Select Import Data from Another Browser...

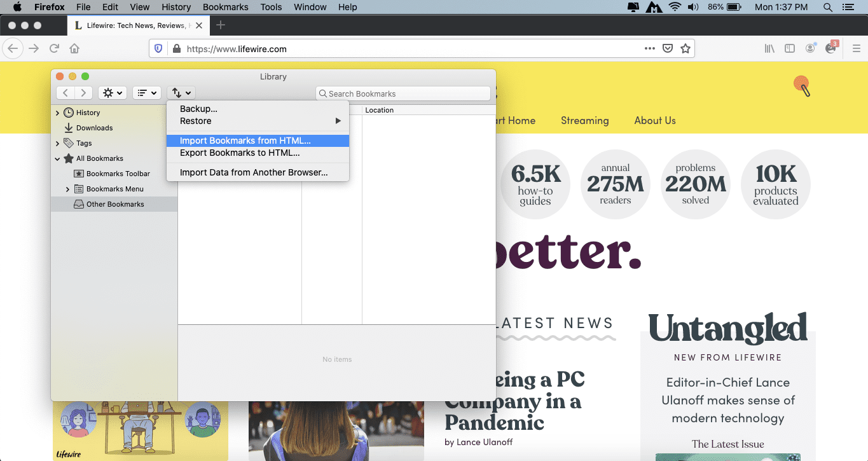(x=258, y=172)
